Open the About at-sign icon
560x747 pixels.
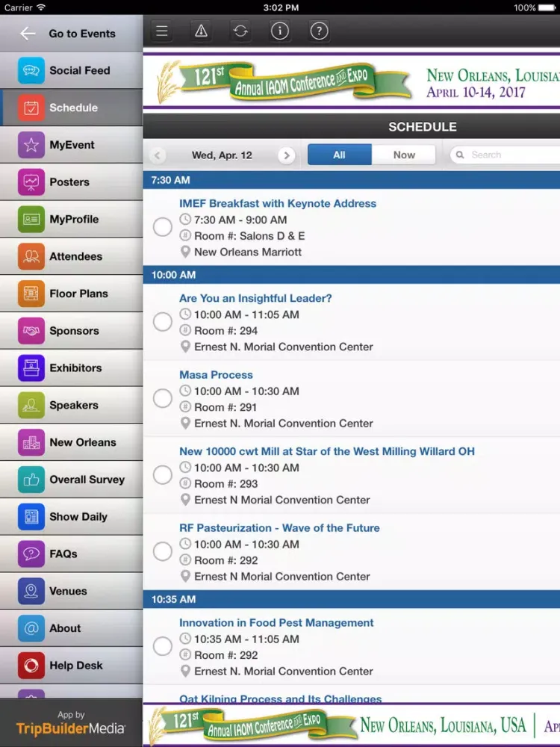point(31,628)
